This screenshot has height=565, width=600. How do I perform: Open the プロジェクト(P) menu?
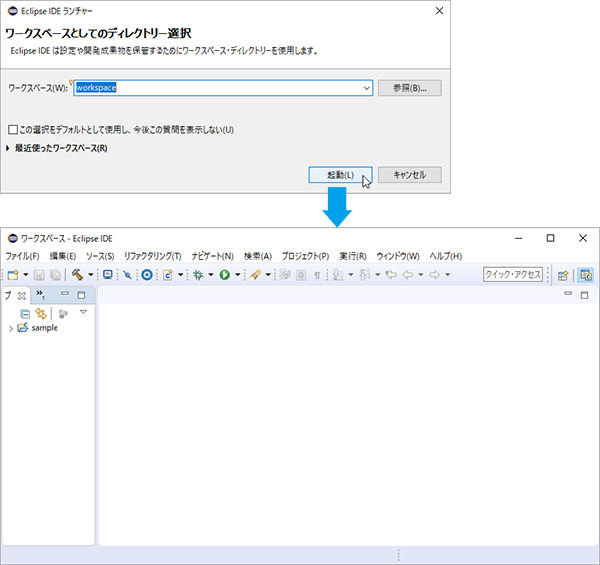coord(305,256)
